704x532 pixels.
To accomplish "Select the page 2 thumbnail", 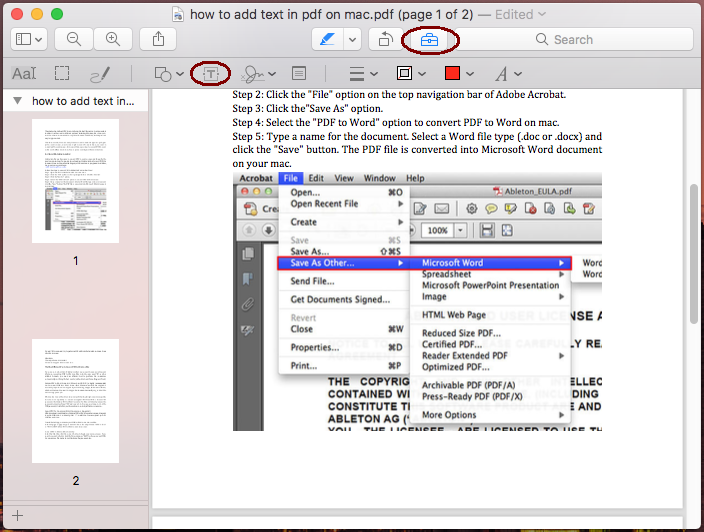I will (75, 400).
